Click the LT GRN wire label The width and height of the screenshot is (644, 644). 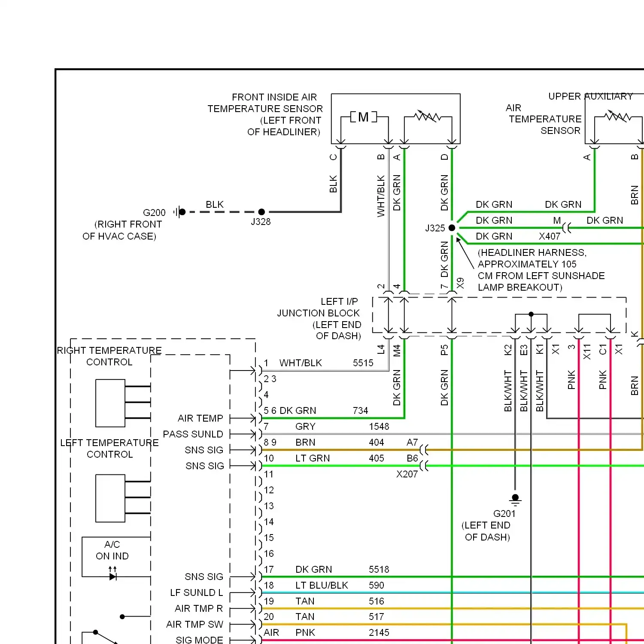[x=313, y=458]
